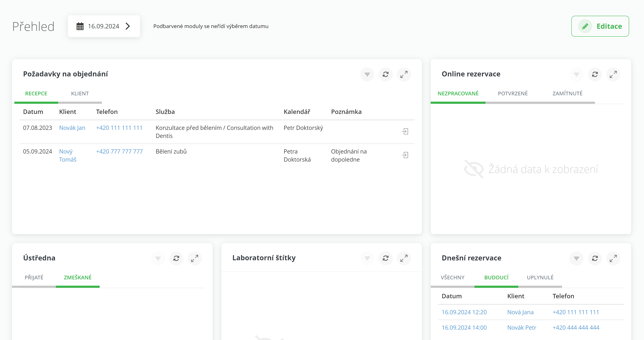Open filter in Požadavky na objednání panel
Viewport: 644px width, 340px height.
click(367, 74)
